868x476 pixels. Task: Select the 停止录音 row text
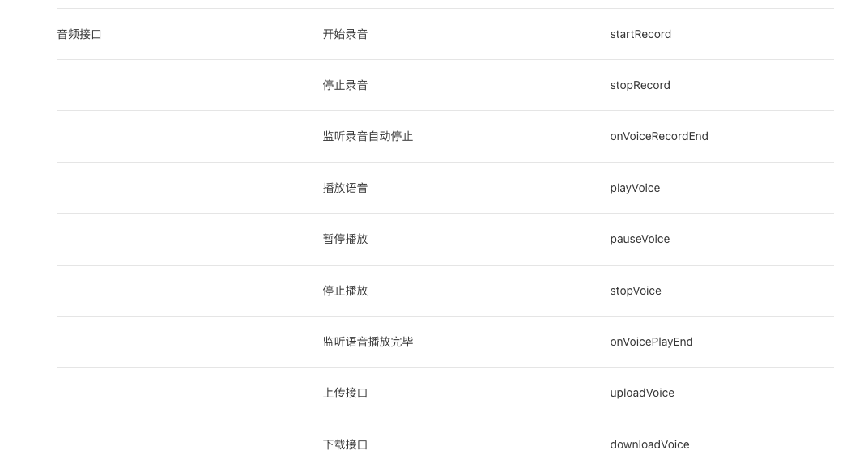(345, 85)
